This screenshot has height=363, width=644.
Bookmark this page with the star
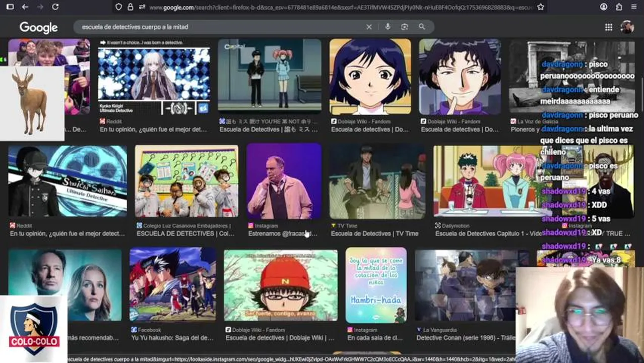click(x=541, y=7)
